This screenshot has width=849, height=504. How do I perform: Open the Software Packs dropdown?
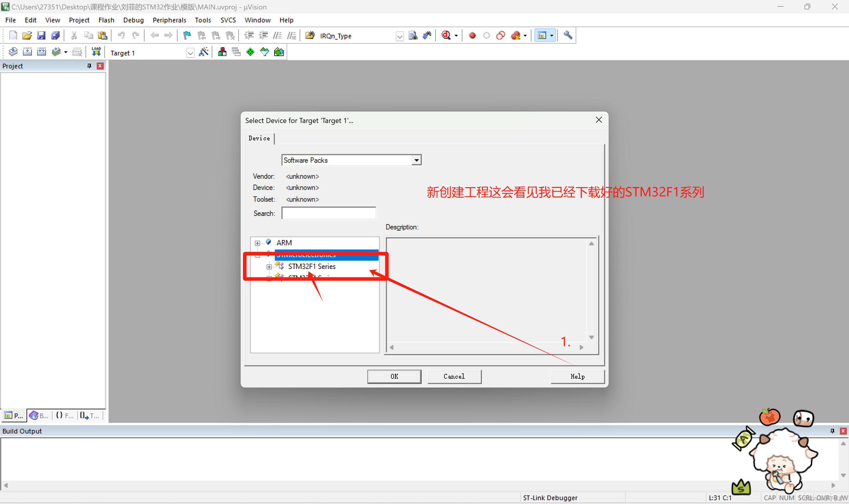[416, 160]
